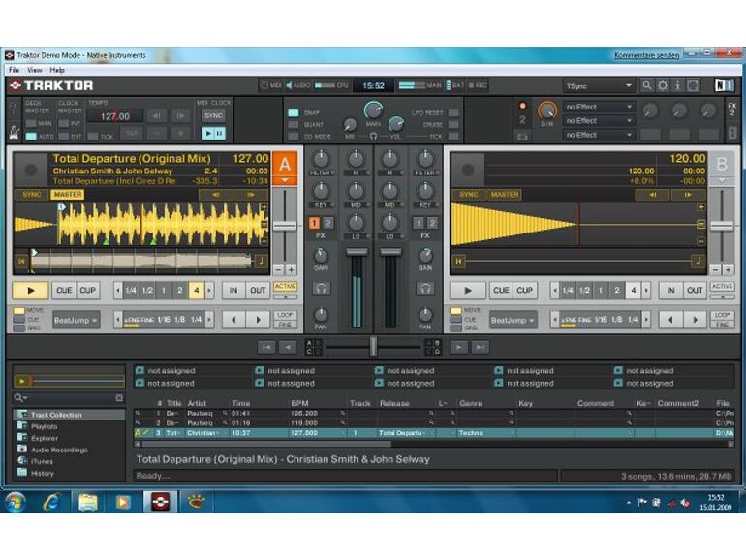Click the OUT loop button on Deck A

(258, 290)
